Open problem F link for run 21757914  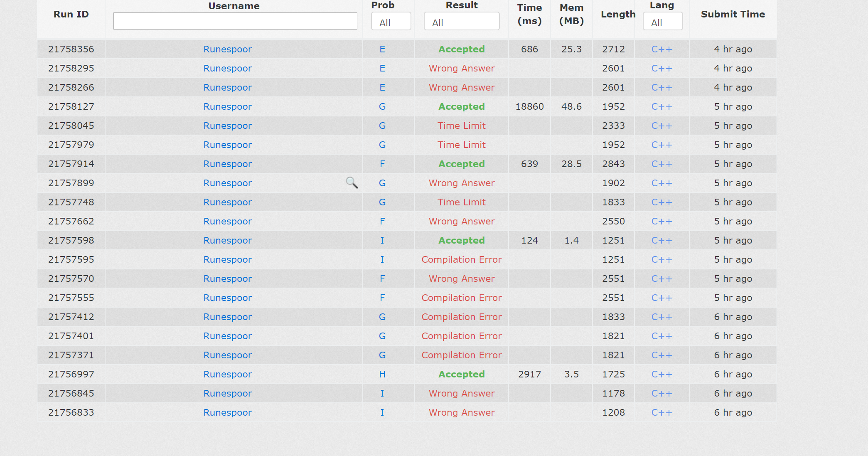(x=382, y=164)
